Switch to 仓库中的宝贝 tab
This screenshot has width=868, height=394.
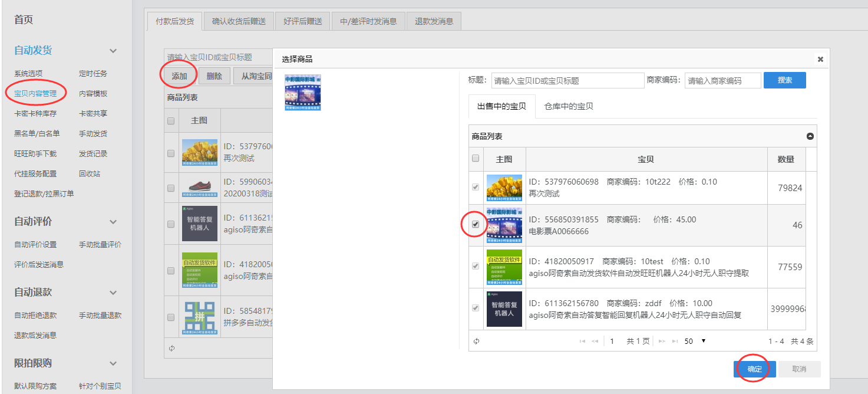[x=569, y=107]
